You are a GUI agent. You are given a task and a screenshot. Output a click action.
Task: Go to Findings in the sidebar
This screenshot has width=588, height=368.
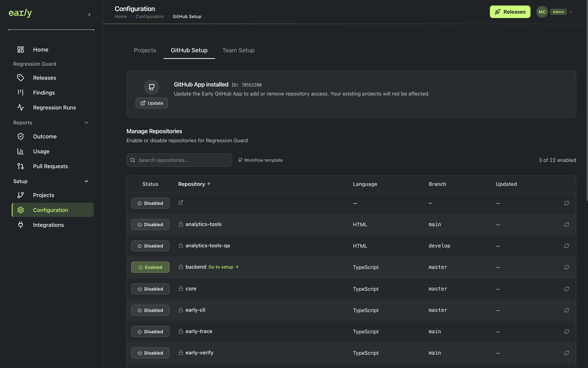pyautogui.click(x=53, y=93)
